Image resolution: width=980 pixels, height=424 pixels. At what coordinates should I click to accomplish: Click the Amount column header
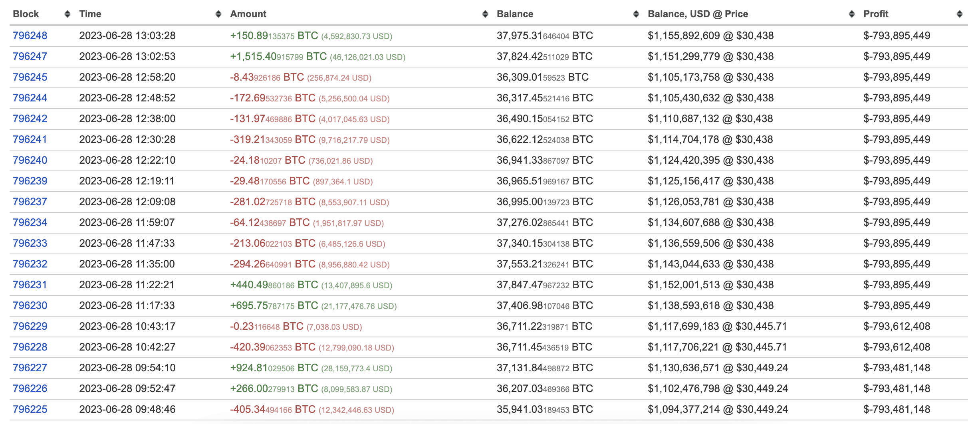248,14
